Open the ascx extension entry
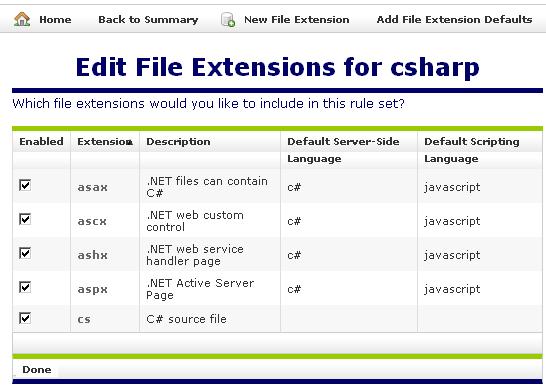This screenshot has height=387, width=546. [92, 221]
